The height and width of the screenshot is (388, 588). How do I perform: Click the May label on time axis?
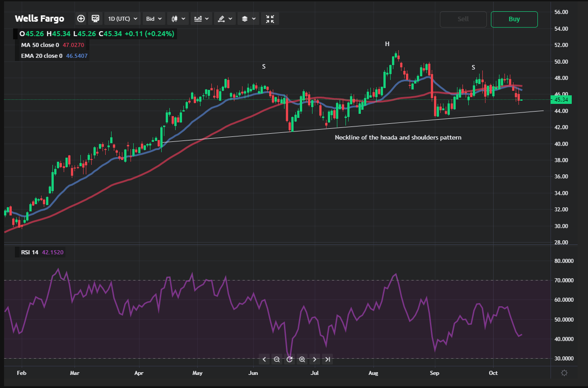point(197,373)
